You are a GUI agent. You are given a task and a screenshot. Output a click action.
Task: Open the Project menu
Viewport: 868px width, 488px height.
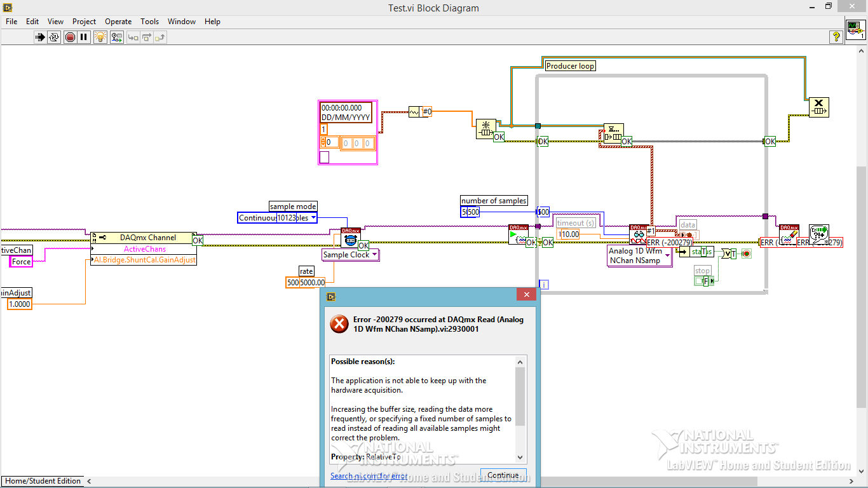click(84, 21)
